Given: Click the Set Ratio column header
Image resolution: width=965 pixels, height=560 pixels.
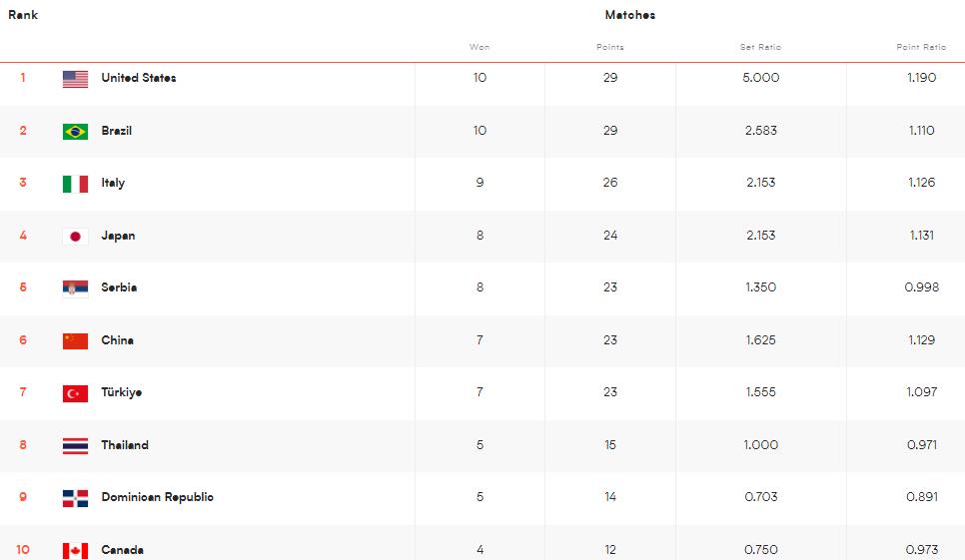Looking at the screenshot, I should click(x=760, y=47).
